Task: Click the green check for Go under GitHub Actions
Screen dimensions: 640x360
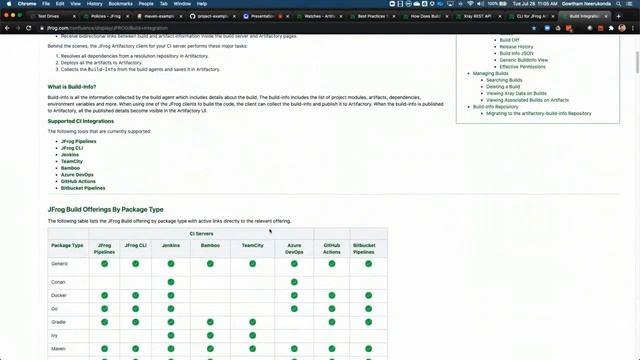Action: pos(332,309)
